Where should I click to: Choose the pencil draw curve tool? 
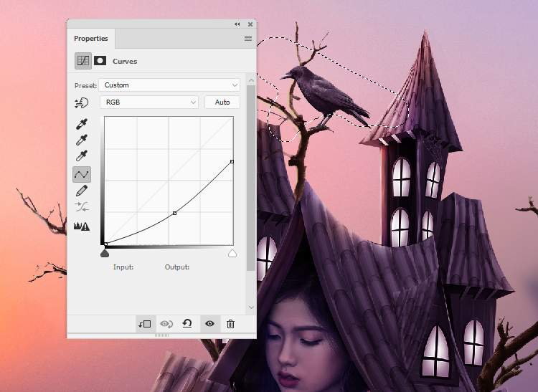click(82, 191)
